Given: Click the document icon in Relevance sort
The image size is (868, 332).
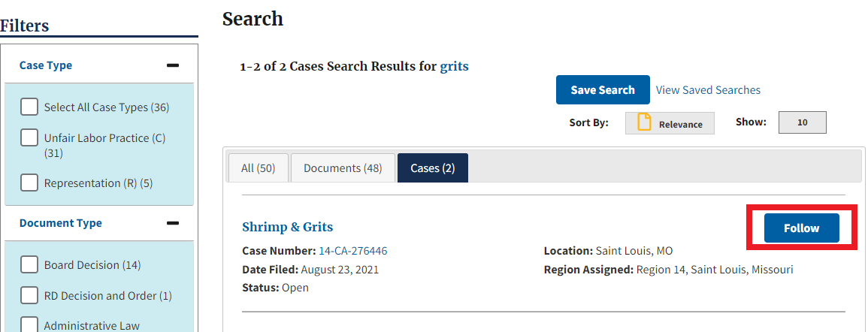Looking at the screenshot, I should coord(644,122).
